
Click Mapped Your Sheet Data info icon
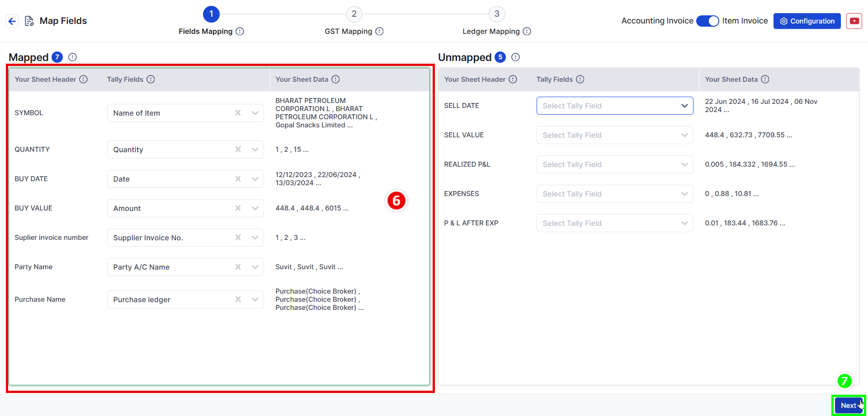(x=335, y=79)
